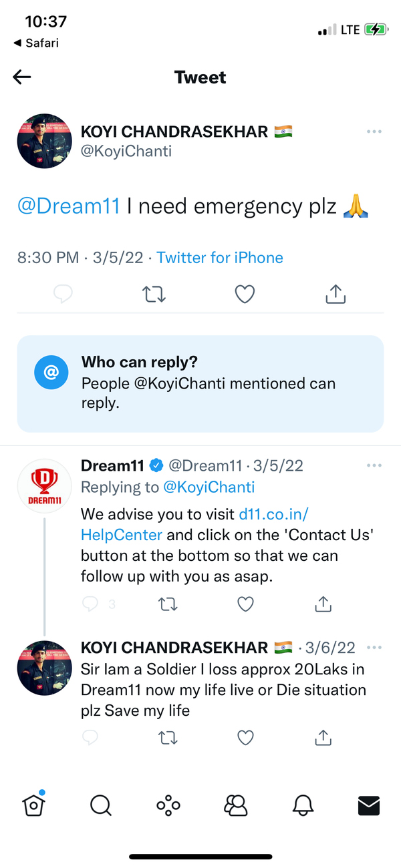Viewport: 401px width, 868px height.
Task: Open KOYI CHANDRASEKHAR's profile picture at top
Action: pos(44,141)
